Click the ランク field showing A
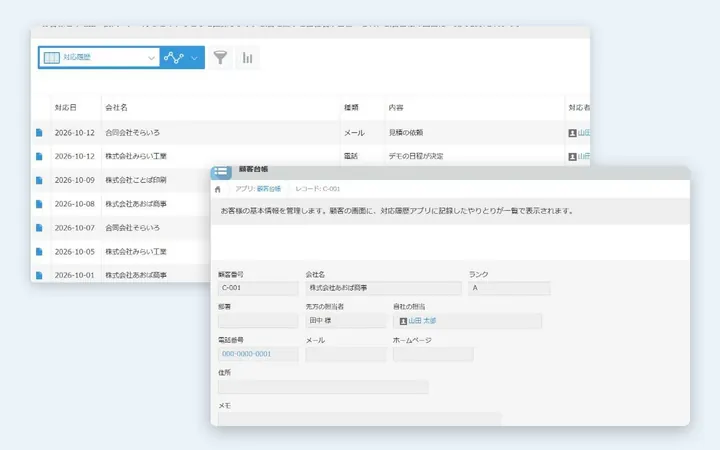Image resolution: width=720 pixels, height=450 pixels. pyautogui.click(x=509, y=288)
